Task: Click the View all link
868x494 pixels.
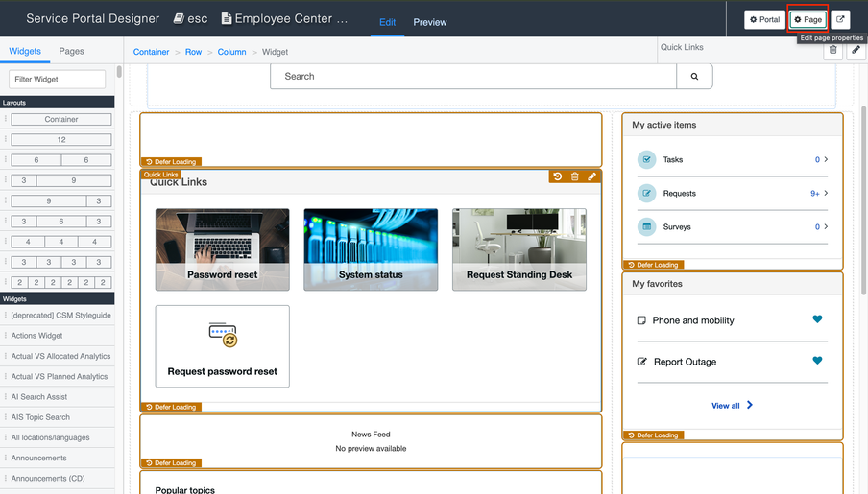Action: point(725,406)
